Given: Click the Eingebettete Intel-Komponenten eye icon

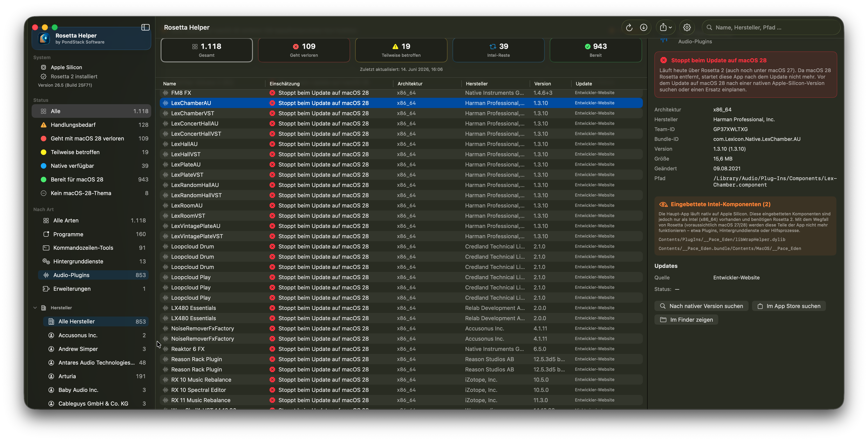Looking at the screenshot, I should tap(663, 204).
